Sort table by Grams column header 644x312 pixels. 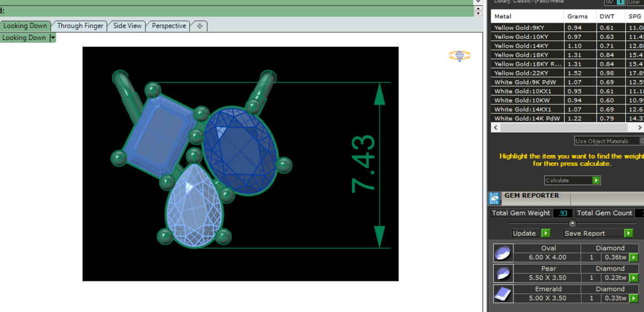tap(580, 17)
